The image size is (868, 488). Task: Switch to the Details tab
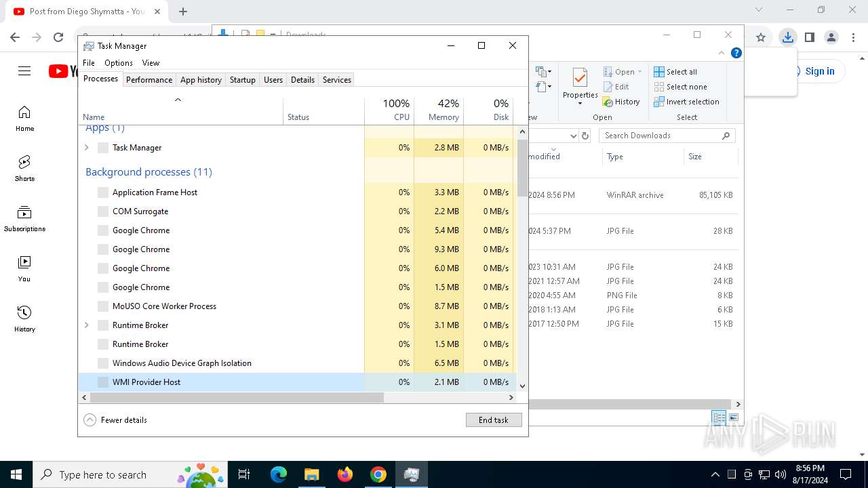302,80
